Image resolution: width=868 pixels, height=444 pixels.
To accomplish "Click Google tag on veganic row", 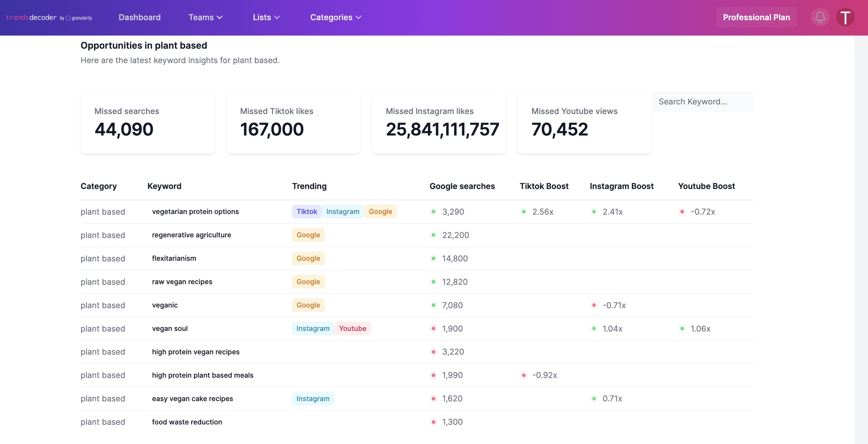I will click(x=308, y=305).
